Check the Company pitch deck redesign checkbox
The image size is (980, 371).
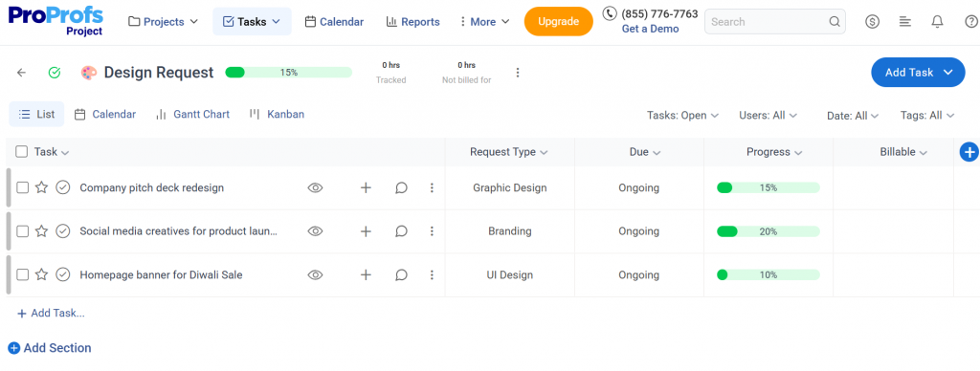(23, 187)
